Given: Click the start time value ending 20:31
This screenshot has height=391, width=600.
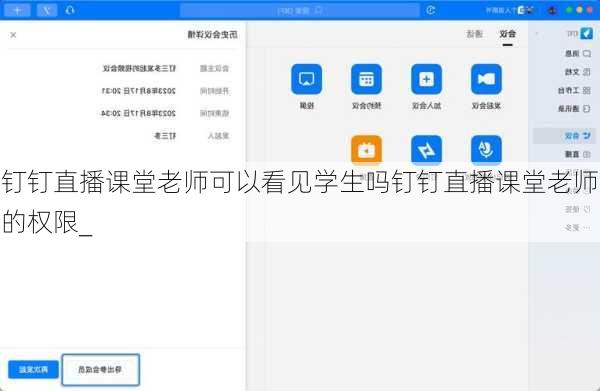Looking at the screenshot, I should (x=139, y=91).
